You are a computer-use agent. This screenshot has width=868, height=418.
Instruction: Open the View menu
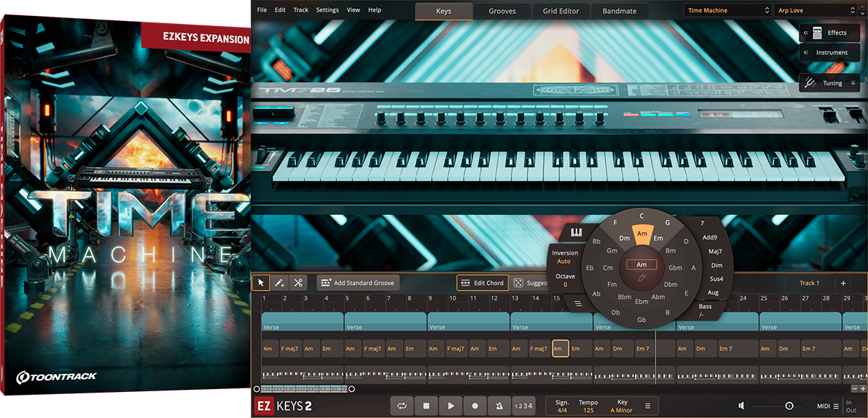pos(354,10)
